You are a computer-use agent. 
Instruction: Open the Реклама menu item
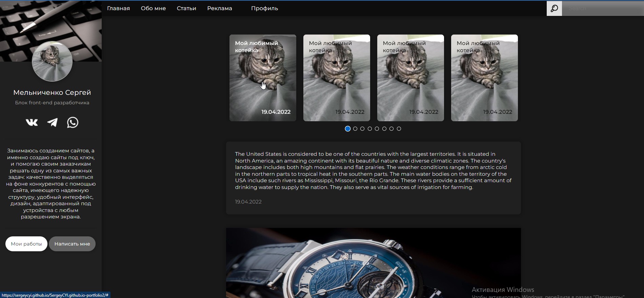[220, 8]
